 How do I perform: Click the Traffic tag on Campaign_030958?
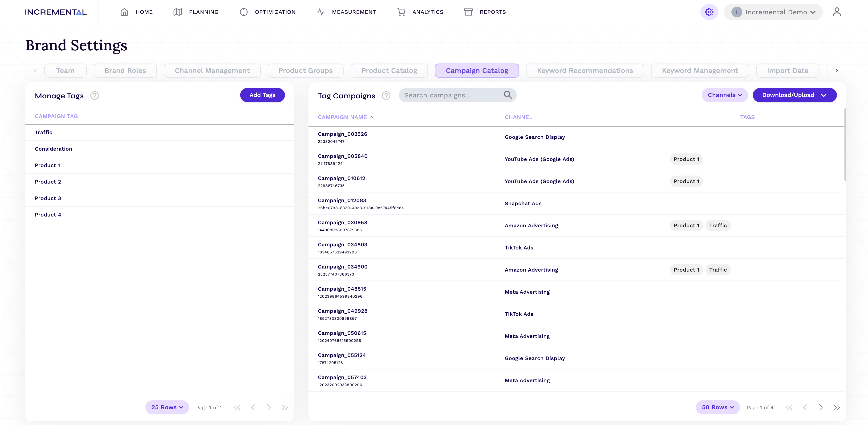click(x=718, y=226)
